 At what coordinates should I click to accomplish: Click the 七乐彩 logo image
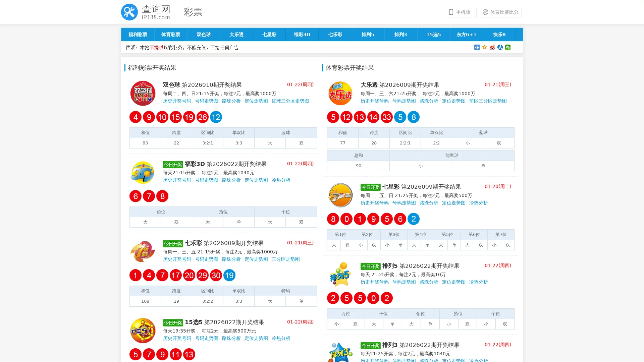pyautogui.click(x=143, y=251)
